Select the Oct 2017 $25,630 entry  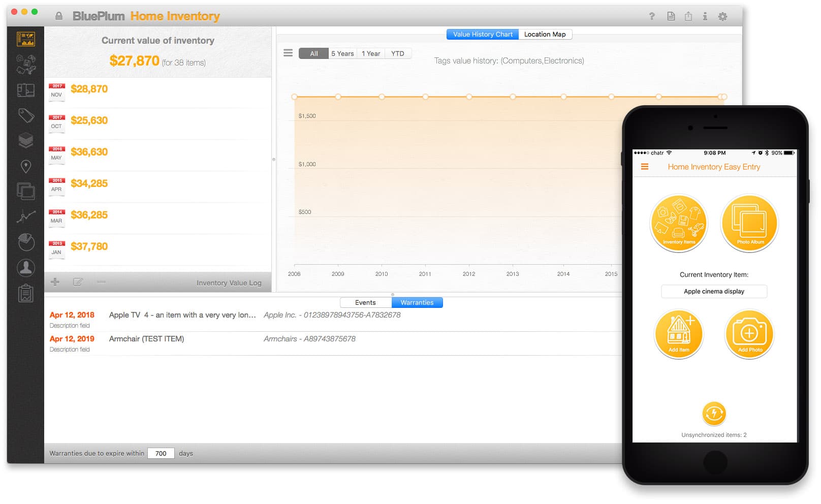click(x=158, y=124)
